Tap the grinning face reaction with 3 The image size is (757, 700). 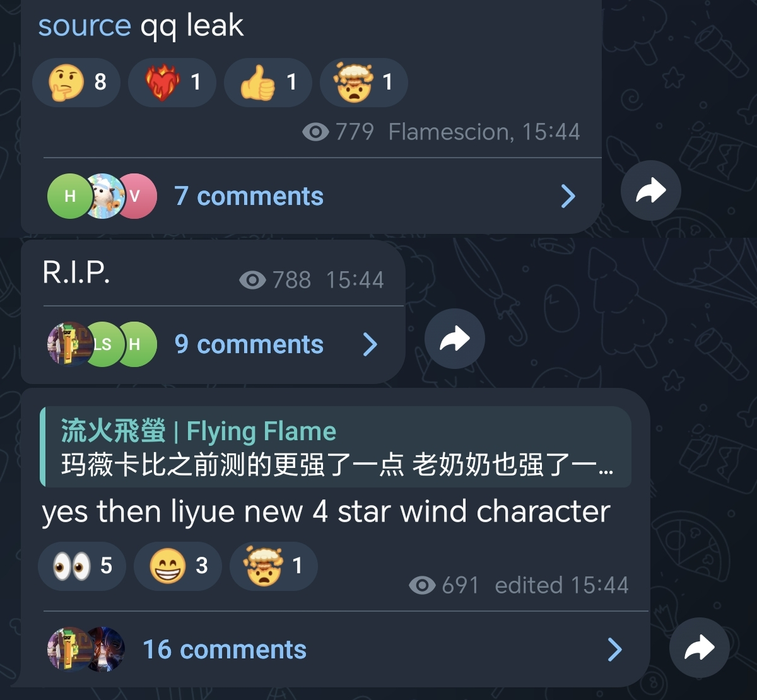(x=178, y=566)
